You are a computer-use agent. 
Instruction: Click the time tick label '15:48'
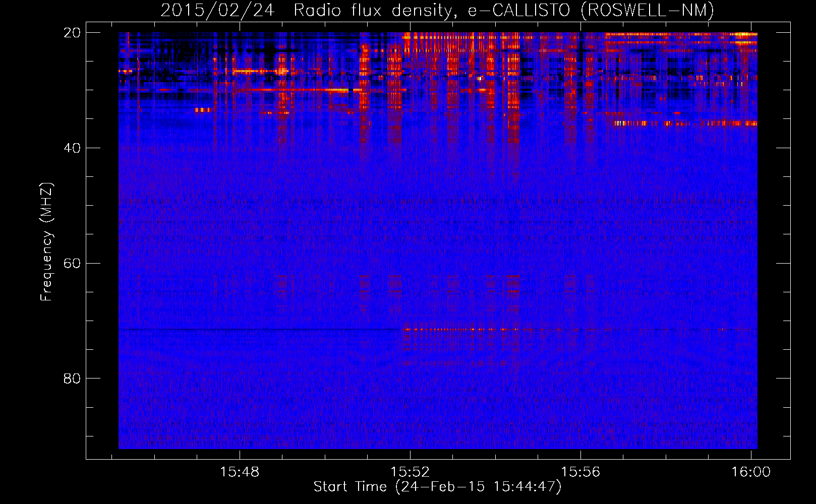click(x=240, y=472)
